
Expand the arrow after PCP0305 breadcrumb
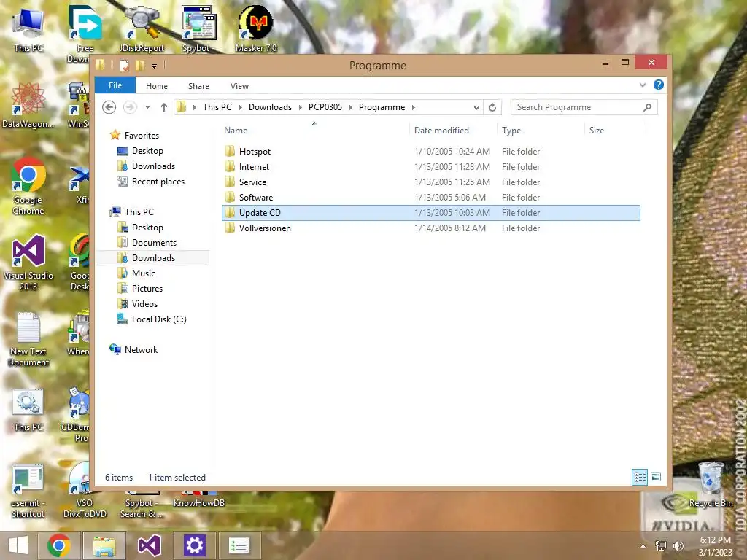coord(351,108)
